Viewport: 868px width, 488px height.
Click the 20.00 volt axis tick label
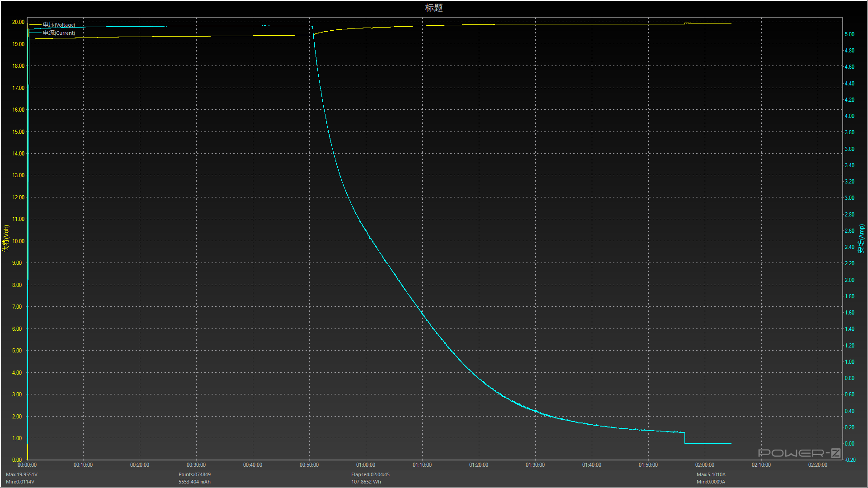coord(18,22)
